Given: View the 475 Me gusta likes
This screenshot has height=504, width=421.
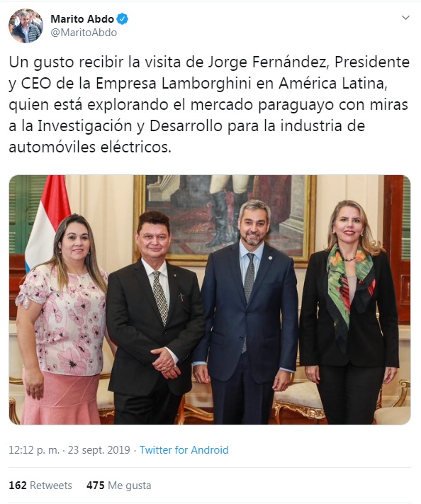Looking at the screenshot, I should (118, 485).
